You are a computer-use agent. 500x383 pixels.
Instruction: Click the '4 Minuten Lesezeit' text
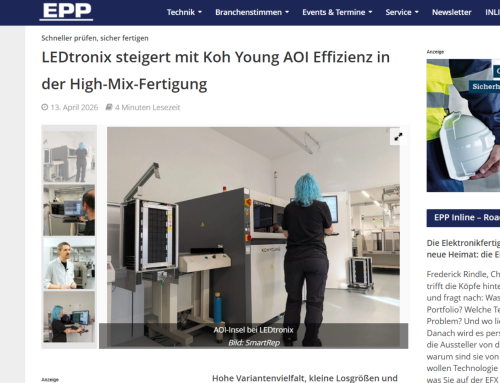[147, 107]
